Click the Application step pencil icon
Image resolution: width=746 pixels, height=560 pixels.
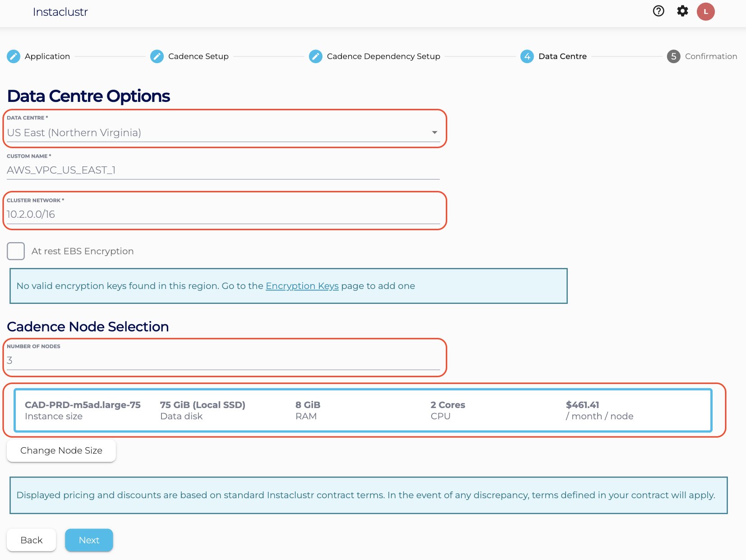point(14,56)
